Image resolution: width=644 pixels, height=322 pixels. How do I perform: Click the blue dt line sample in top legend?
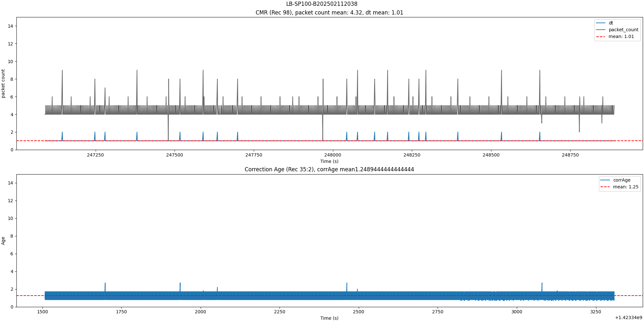tap(601, 23)
